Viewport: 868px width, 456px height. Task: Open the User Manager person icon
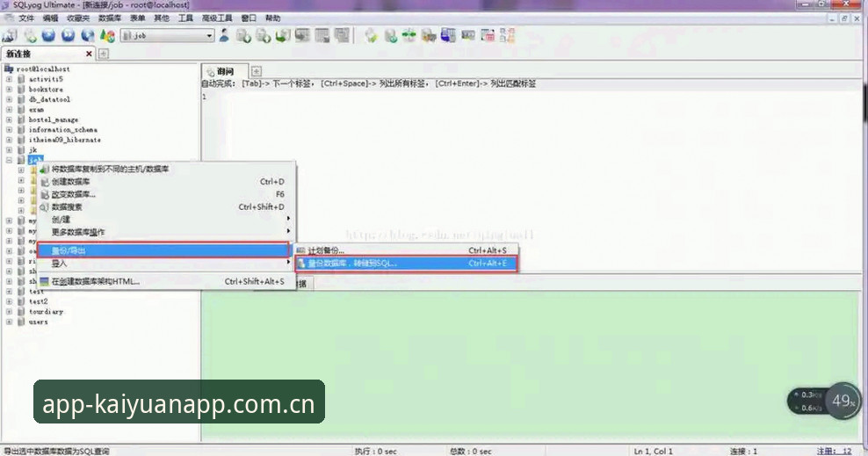[x=224, y=35]
